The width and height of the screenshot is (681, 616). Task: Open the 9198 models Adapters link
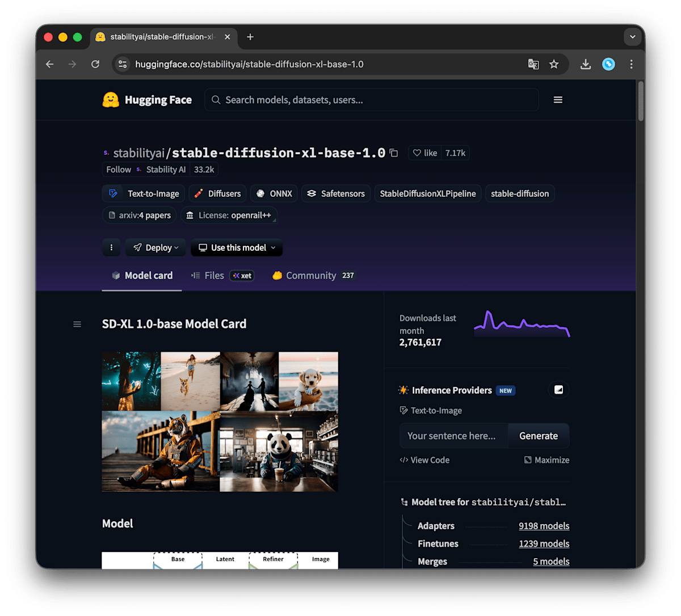(x=544, y=526)
